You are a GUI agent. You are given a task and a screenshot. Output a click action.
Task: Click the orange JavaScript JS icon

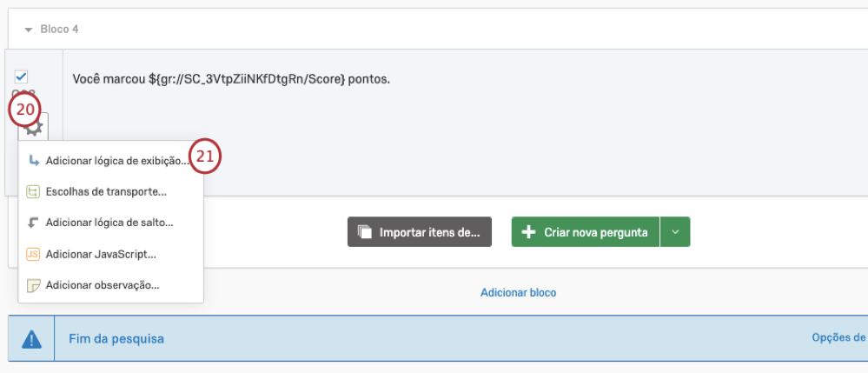33,254
